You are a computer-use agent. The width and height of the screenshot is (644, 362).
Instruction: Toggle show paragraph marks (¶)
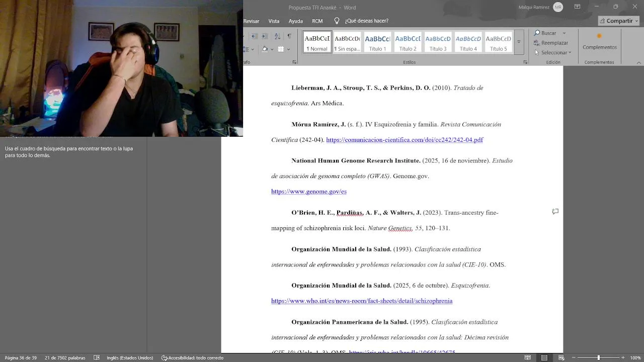(x=289, y=36)
